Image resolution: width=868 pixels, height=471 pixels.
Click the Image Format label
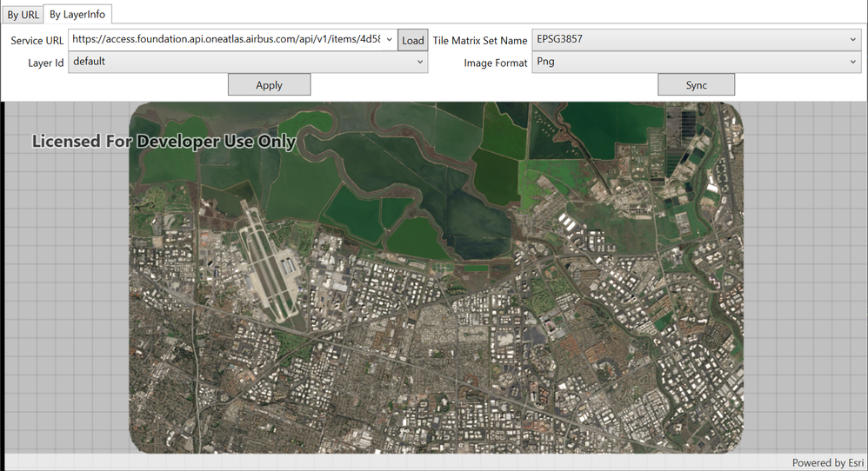496,63
